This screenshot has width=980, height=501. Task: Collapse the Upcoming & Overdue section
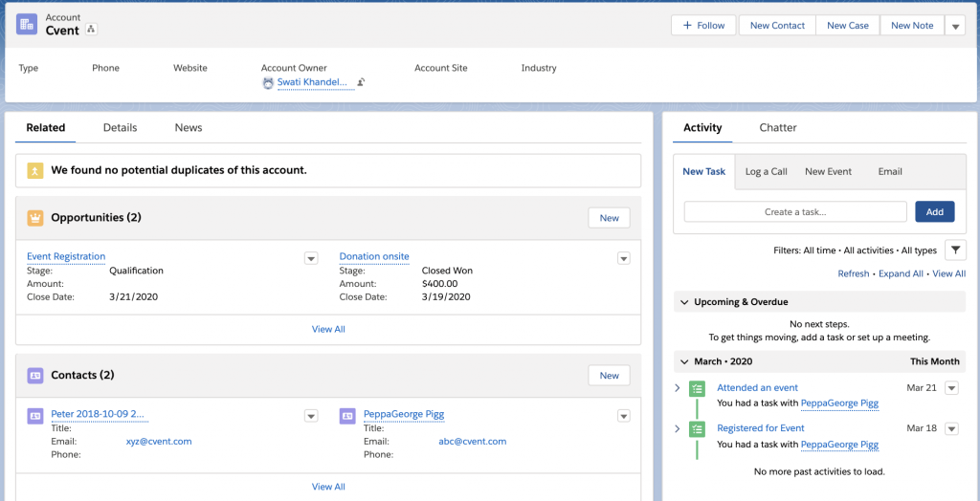(684, 302)
